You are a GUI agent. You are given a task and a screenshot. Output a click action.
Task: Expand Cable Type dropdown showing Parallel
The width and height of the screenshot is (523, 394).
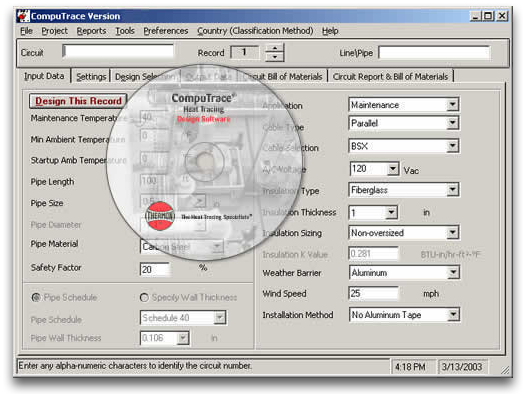[x=452, y=123]
